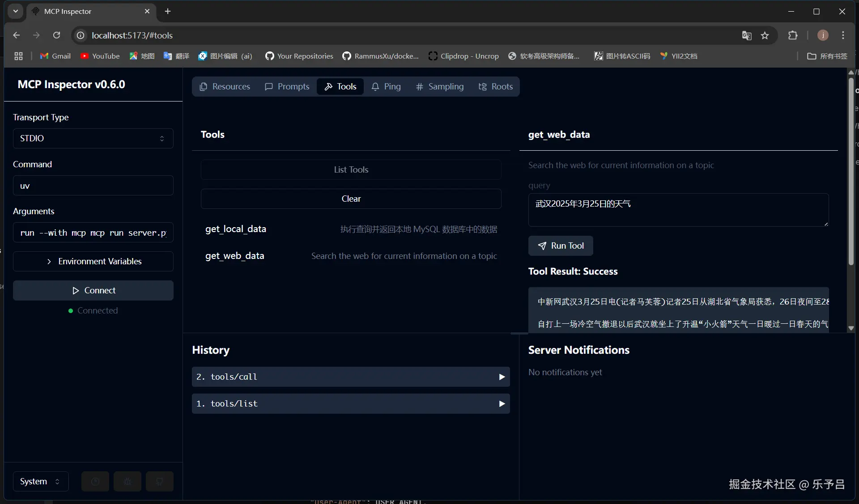Reload the localhost page
859x504 pixels.
point(56,35)
